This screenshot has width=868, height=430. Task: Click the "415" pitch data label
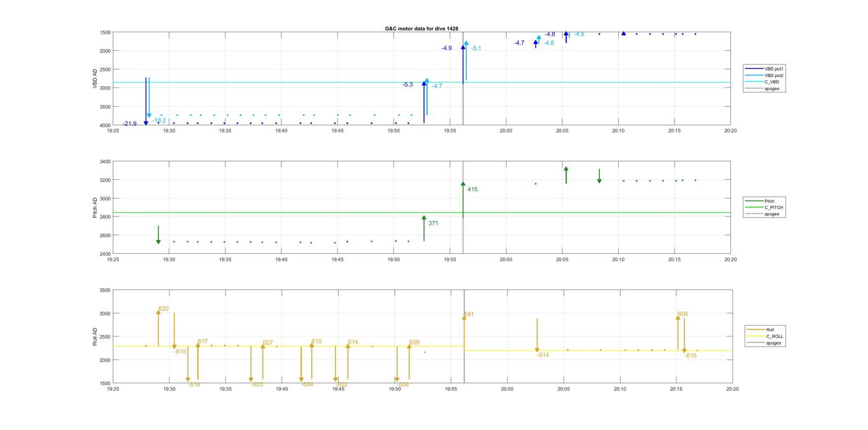tap(472, 189)
